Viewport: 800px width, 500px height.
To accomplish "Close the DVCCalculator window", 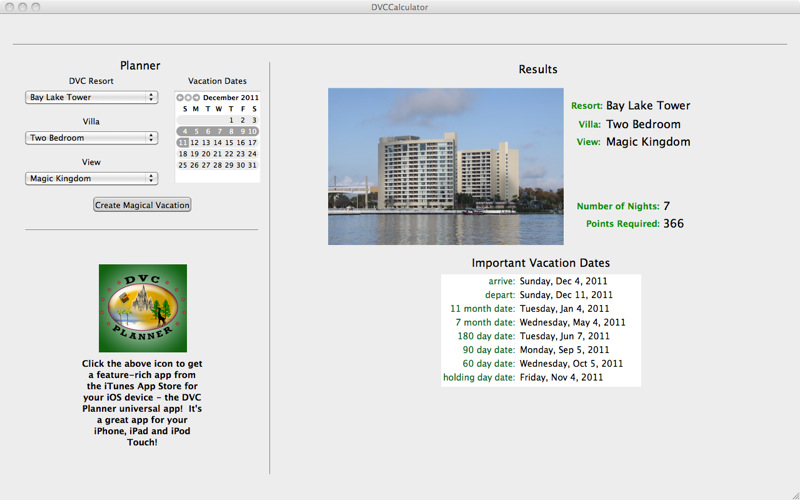I will point(9,7).
